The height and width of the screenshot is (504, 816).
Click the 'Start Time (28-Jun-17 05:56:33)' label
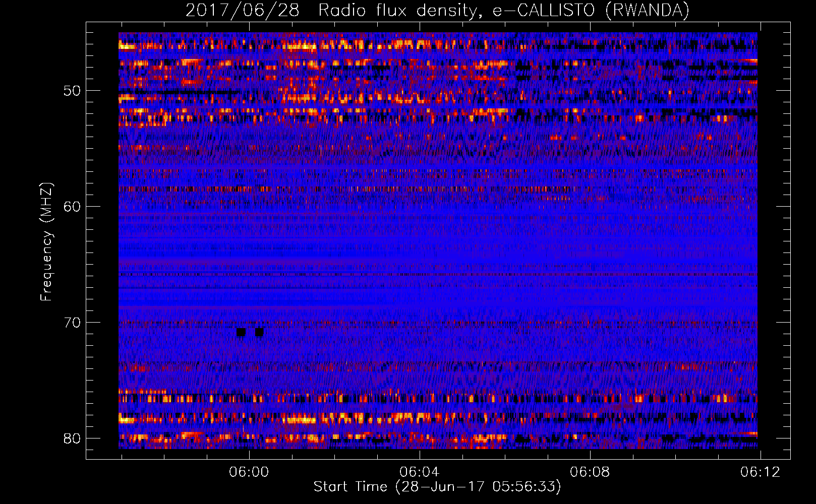[437, 487]
